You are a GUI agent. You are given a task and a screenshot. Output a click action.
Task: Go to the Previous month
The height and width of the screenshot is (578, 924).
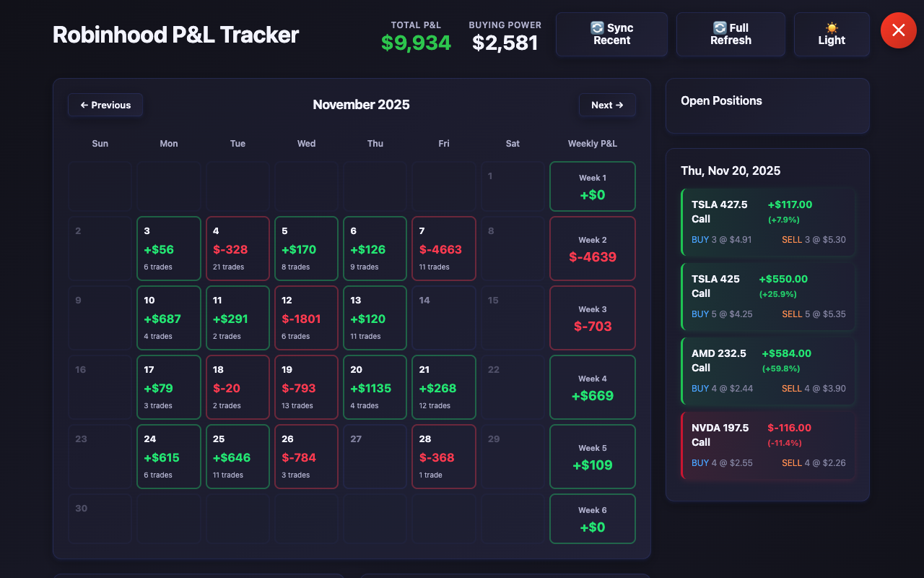[x=105, y=105]
